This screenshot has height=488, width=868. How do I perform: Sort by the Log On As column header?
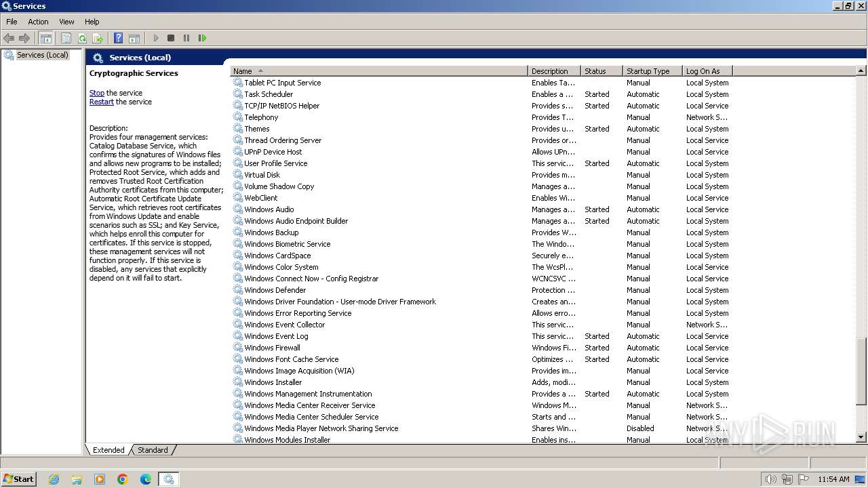pyautogui.click(x=707, y=70)
